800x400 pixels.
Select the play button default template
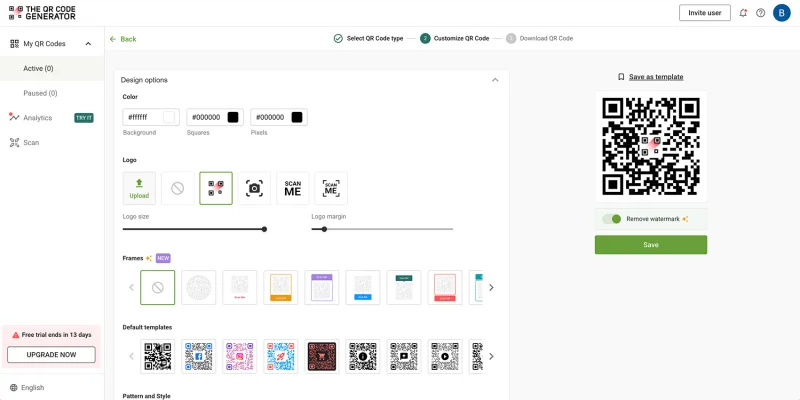pos(445,356)
